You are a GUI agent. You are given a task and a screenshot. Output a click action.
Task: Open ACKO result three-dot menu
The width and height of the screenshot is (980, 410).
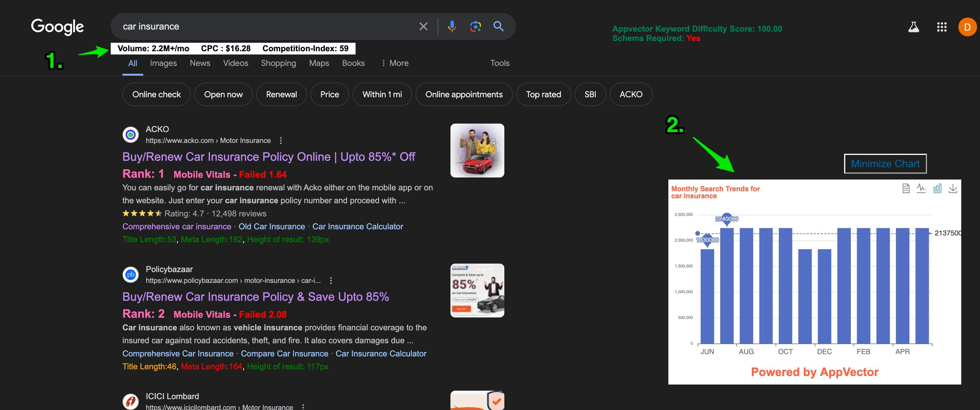tap(281, 141)
